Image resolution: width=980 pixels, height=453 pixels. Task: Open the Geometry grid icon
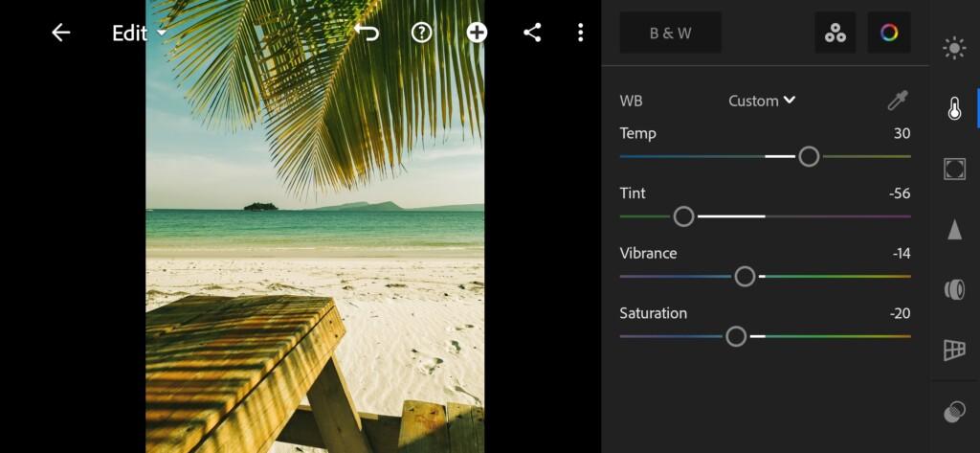(x=954, y=350)
